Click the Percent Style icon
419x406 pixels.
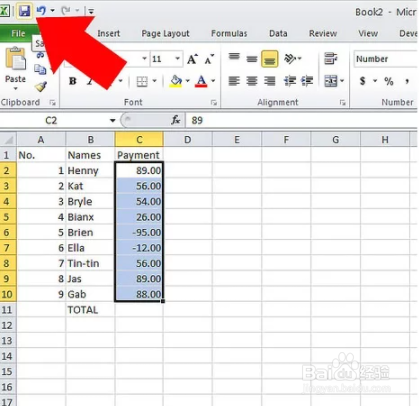point(389,81)
